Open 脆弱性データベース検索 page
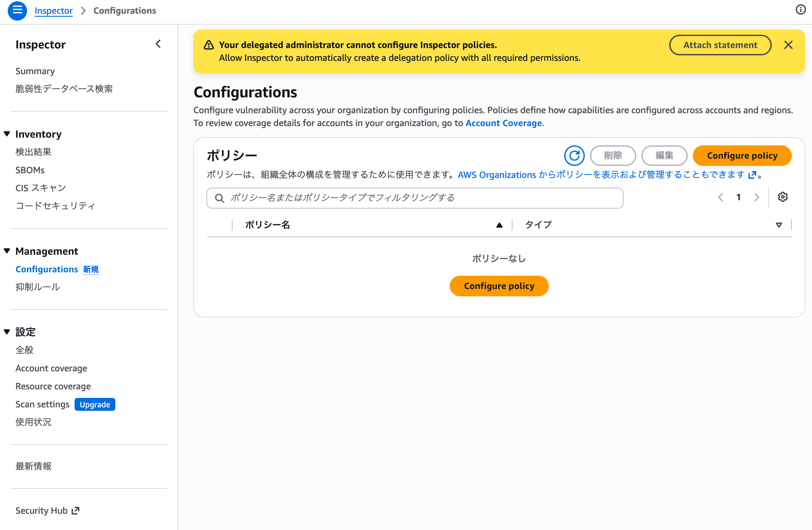 click(64, 89)
